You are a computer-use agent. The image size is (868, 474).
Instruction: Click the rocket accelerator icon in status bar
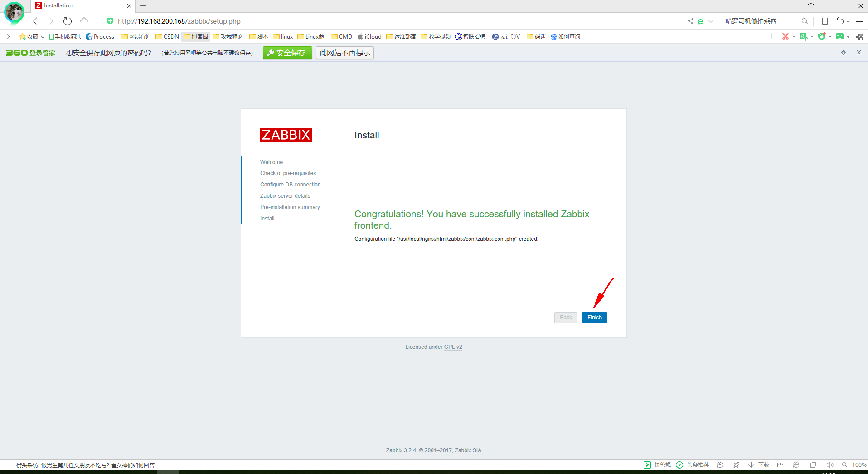[x=736, y=465]
